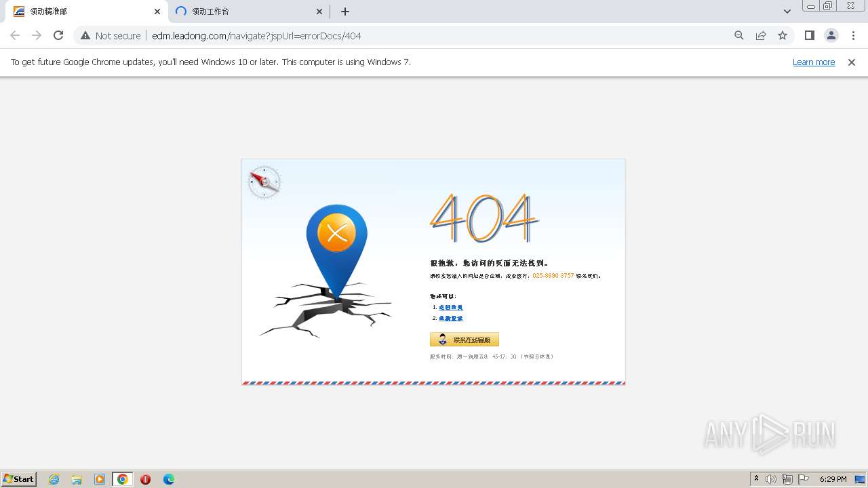Reload the current page
The width and height of the screenshot is (868, 488).
[58, 35]
